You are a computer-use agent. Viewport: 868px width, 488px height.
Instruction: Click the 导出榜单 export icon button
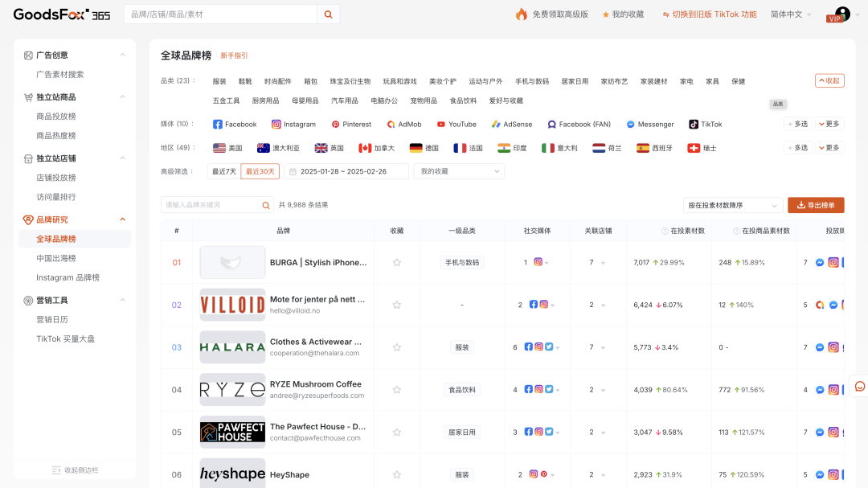pos(814,205)
